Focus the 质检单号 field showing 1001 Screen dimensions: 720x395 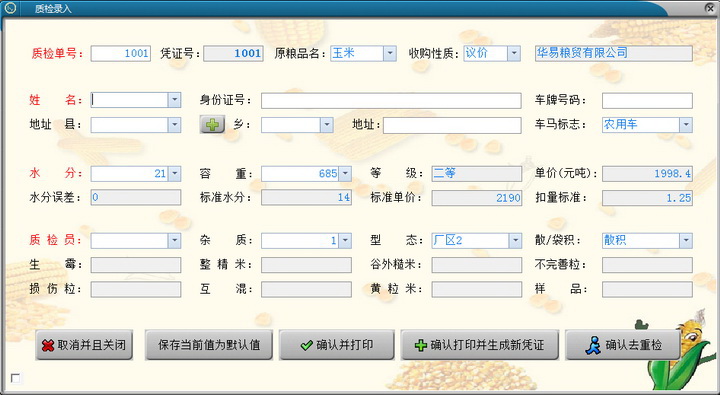[121, 53]
